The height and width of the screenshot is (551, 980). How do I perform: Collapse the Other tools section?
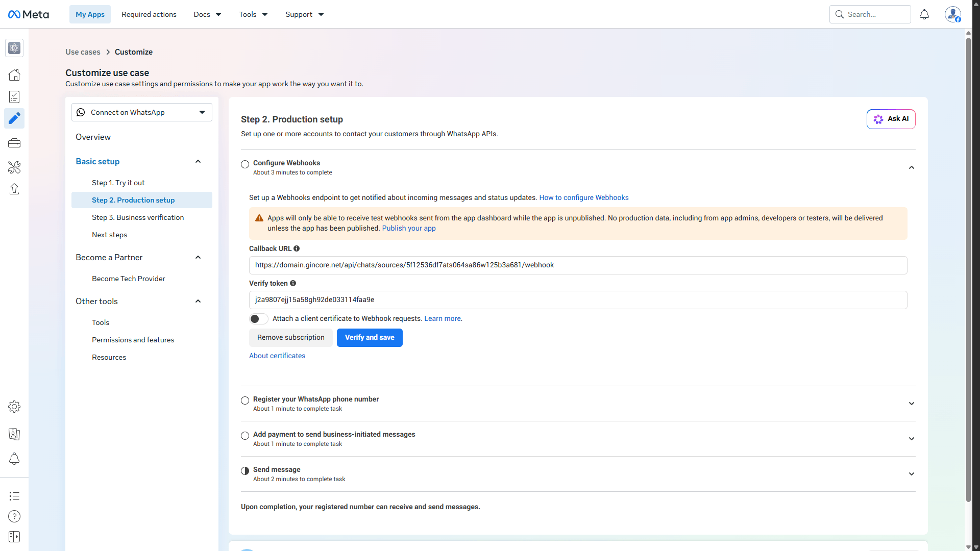click(x=198, y=302)
